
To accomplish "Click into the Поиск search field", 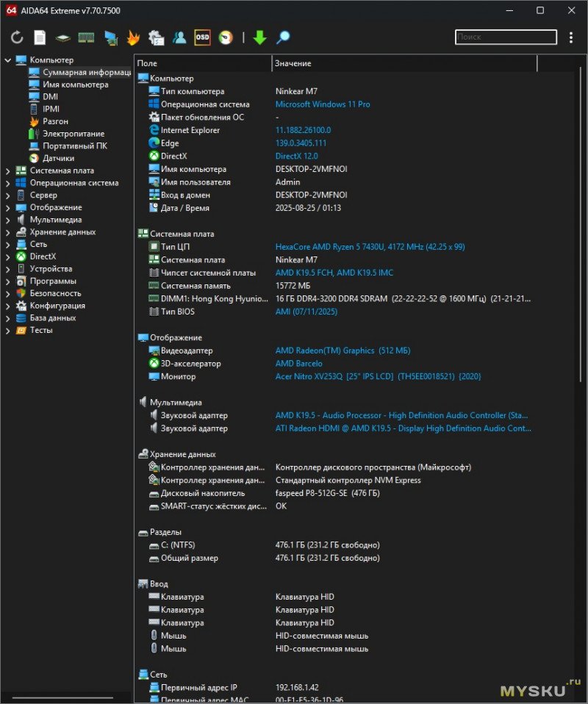I will tap(506, 37).
